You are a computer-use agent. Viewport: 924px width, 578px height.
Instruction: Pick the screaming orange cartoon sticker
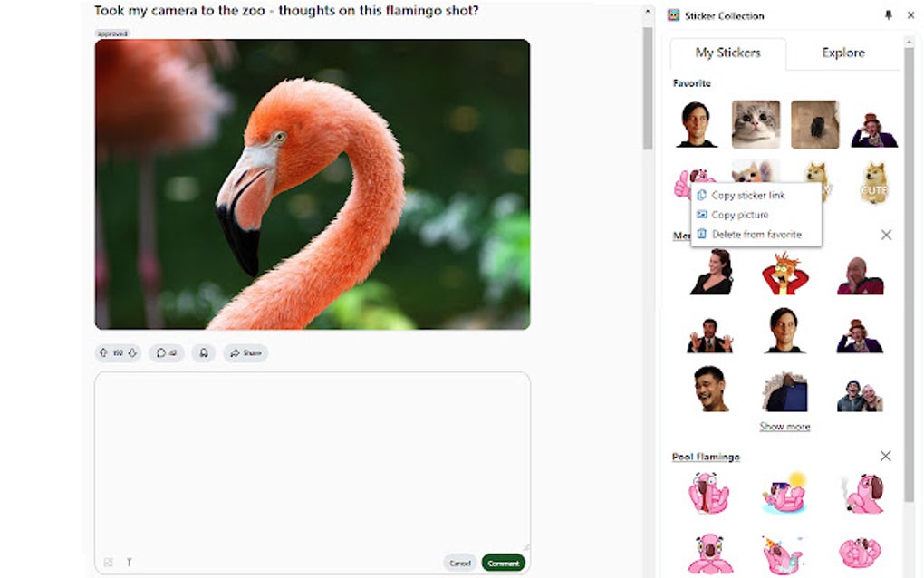pos(784,273)
